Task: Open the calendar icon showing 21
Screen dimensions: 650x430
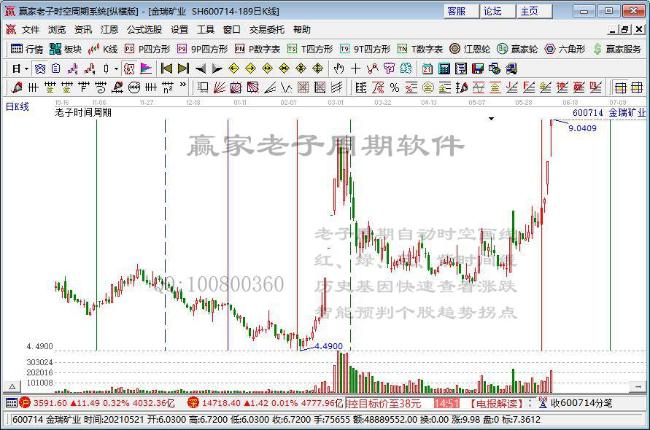Action: pos(427,68)
